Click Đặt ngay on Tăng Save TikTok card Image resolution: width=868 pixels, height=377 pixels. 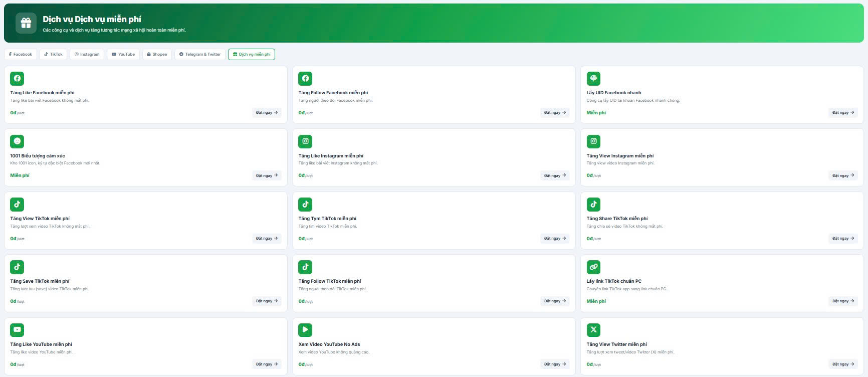[267, 301]
